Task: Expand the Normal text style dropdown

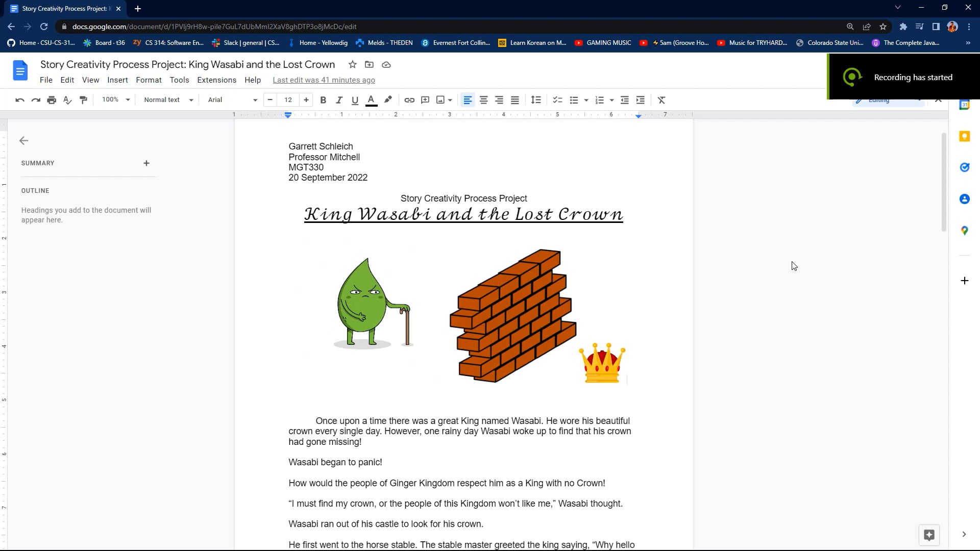Action: pos(168,100)
